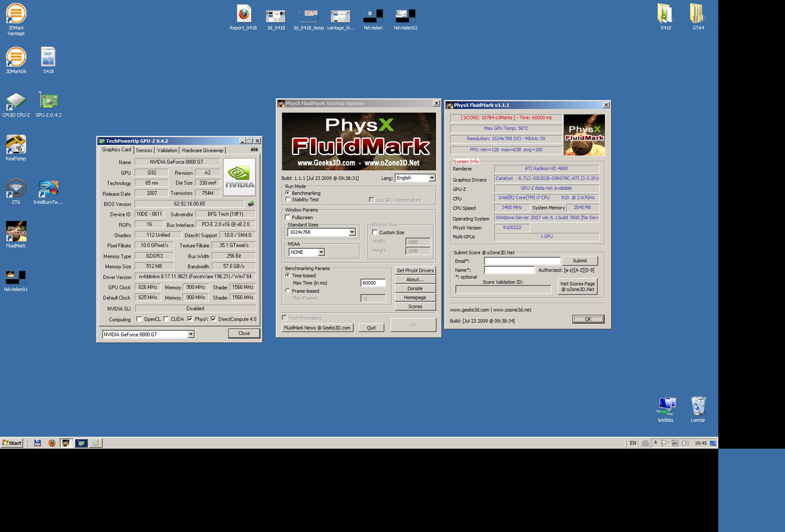Click the Donate button
This screenshot has width=785, height=532.
(x=415, y=288)
